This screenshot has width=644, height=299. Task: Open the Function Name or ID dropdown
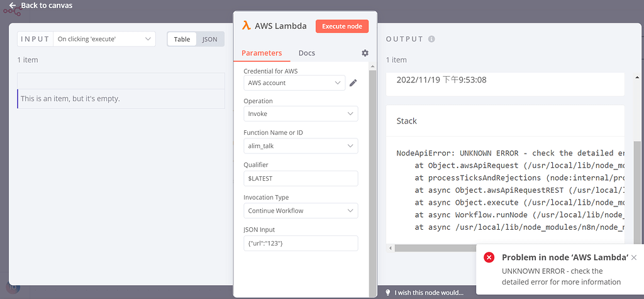pos(301,146)
